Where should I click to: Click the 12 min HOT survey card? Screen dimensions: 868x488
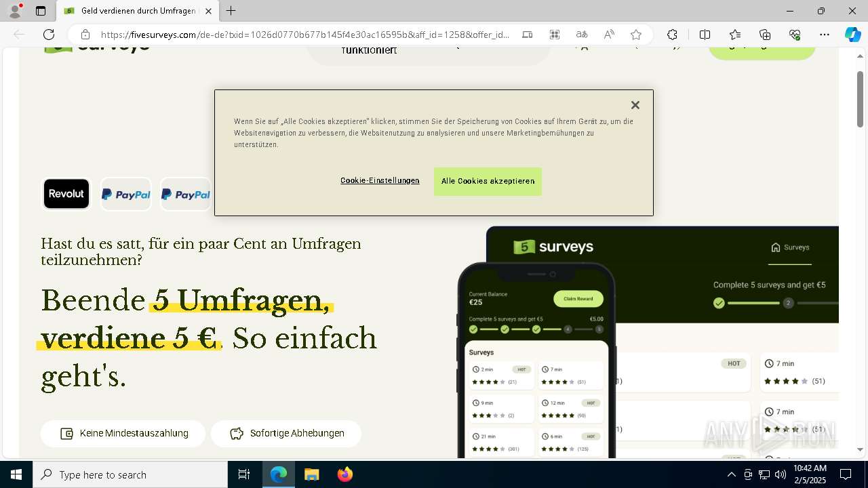click(x=570, y=409)
